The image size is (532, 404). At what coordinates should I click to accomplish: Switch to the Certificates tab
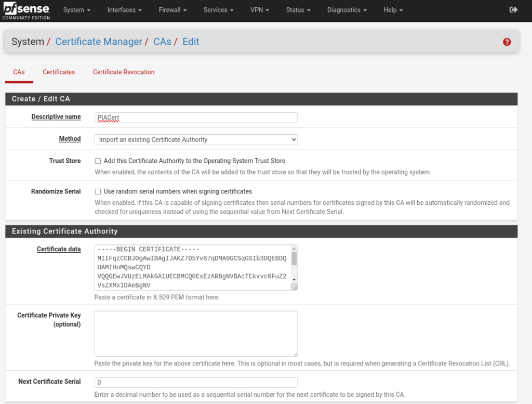pyautogui.click(x=59, y=72)
